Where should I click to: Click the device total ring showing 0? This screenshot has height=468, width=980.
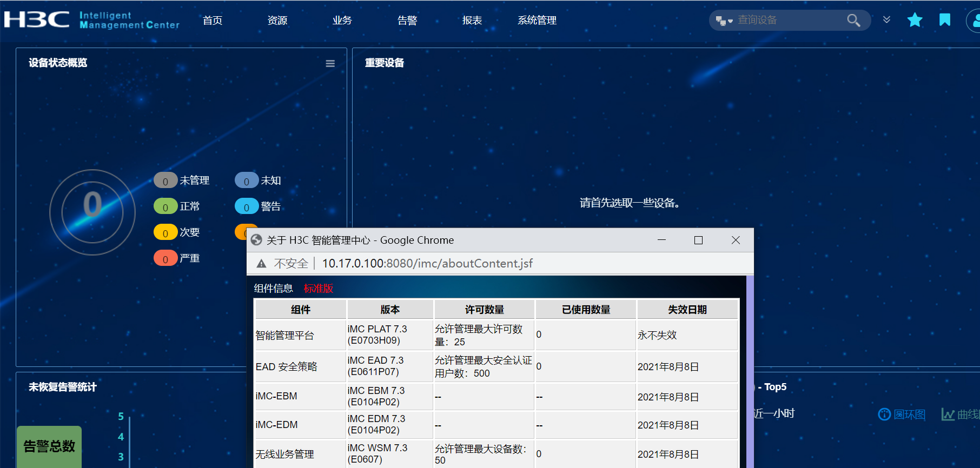pyautogui.click(x=92, y=212)
